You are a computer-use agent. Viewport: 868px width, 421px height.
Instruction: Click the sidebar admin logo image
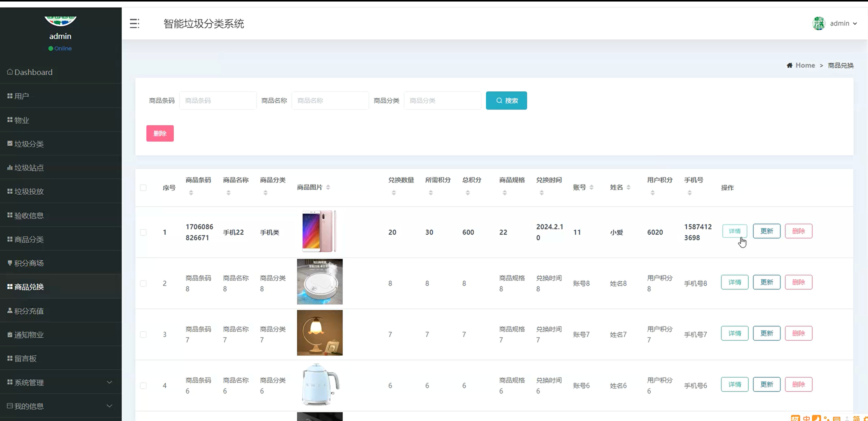tap(61, 21)
